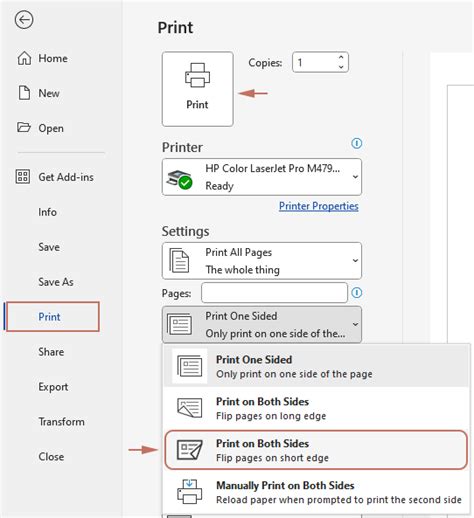Collapse the Print One Sided dropdown

[262, 324]
